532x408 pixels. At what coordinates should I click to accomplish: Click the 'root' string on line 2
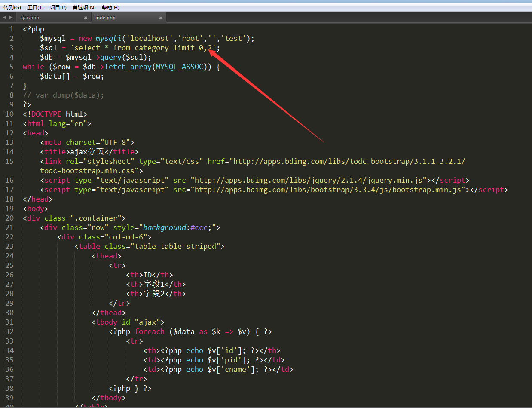pyautogui.click(x=190, y=38)
